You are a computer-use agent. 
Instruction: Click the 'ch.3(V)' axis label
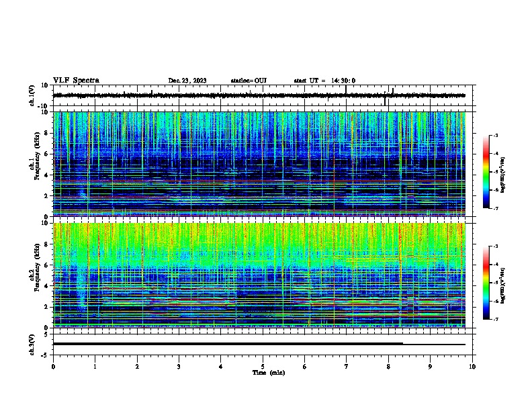[32, 345]
